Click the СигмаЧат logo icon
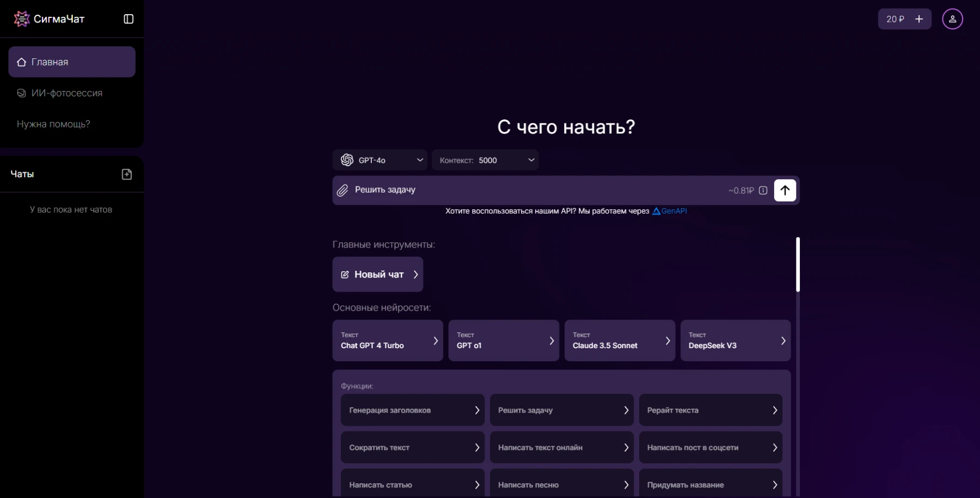Image resolution: width=980 pixels, height=498 pixels. click(x=21, y=19)
